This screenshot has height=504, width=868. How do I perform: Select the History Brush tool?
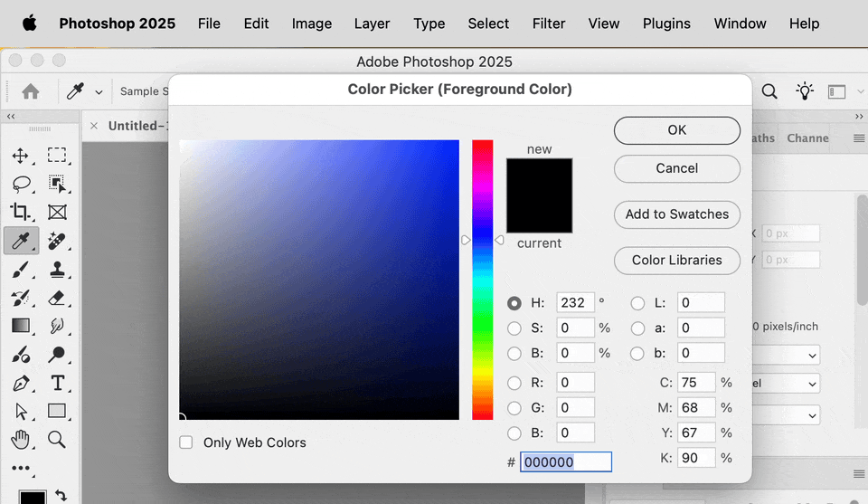coord(21,298)
